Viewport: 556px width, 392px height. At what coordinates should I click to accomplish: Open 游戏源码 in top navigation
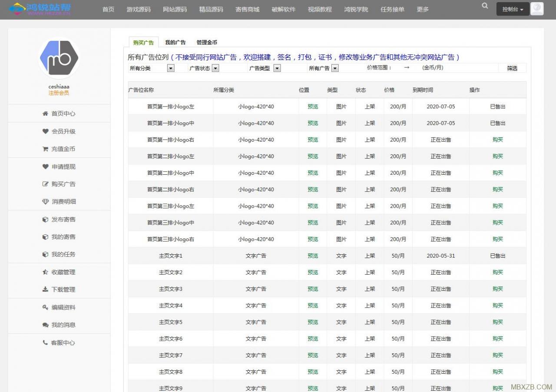click(x=139, y=9)
